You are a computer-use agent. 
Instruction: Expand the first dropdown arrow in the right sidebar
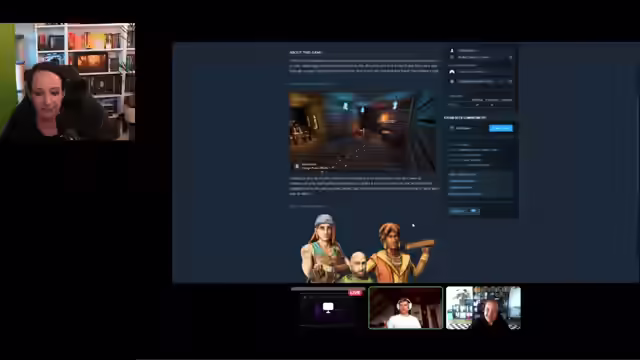click(x=510, y=58)
